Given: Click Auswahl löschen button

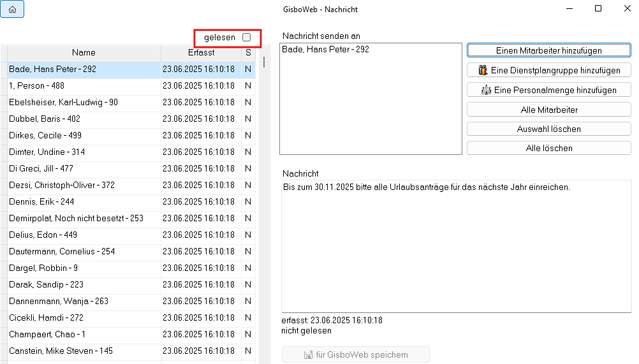Looking at the screenshot, I should coord(548,129).
